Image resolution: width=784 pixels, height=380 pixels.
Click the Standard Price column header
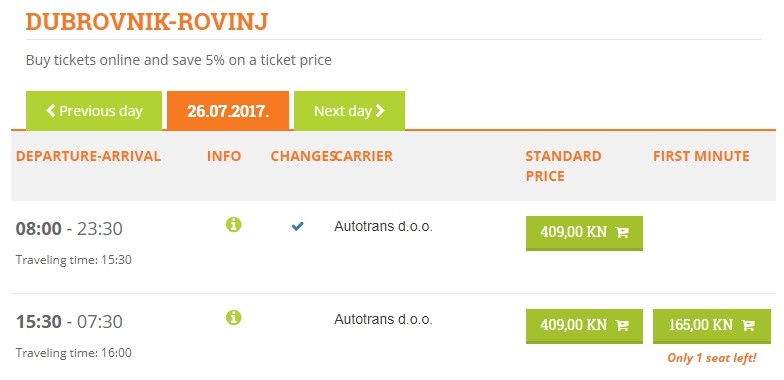pyautogui.click(x=564, y=166)
